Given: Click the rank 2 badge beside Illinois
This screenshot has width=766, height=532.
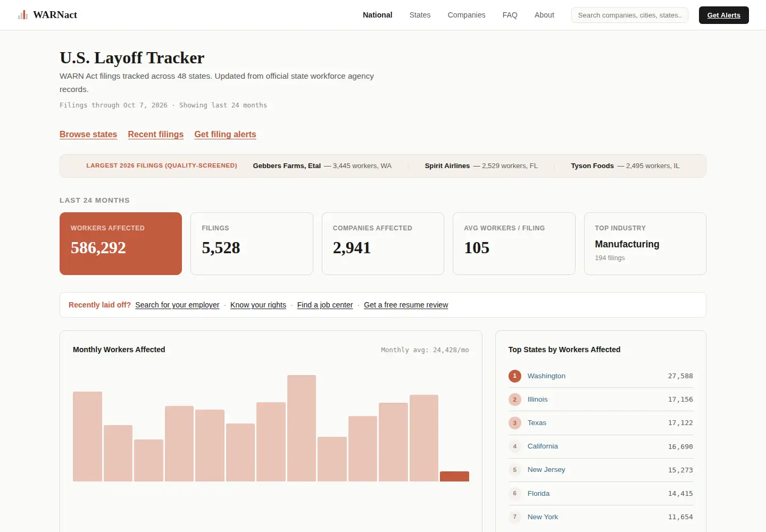Looking at the screenshot, I should pos(514,400).
